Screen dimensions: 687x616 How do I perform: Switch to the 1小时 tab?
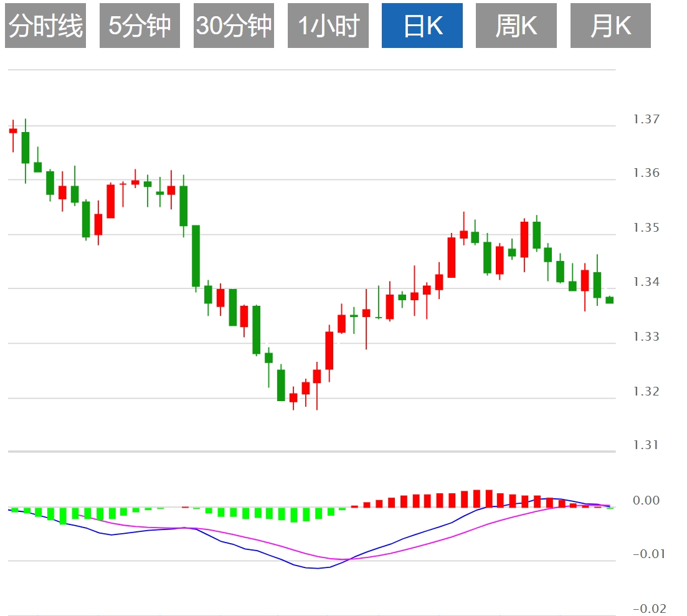pyautogui.click(x=328, y=26)
